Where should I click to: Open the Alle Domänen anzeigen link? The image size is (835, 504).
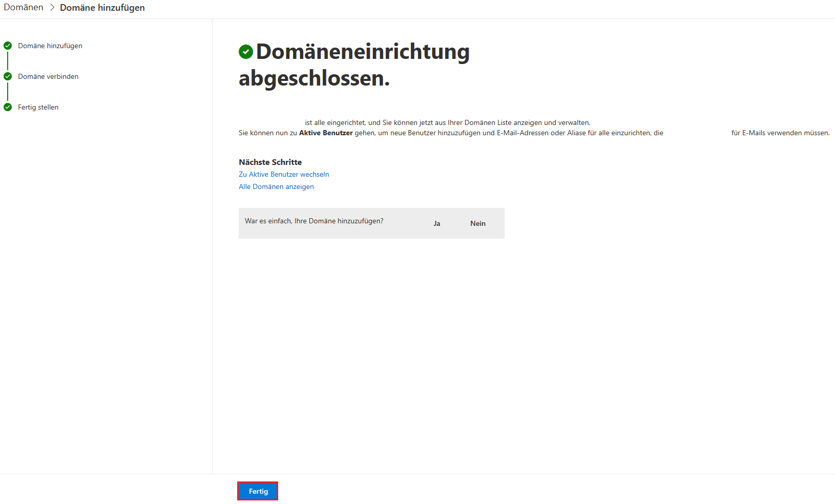point(276,186)
